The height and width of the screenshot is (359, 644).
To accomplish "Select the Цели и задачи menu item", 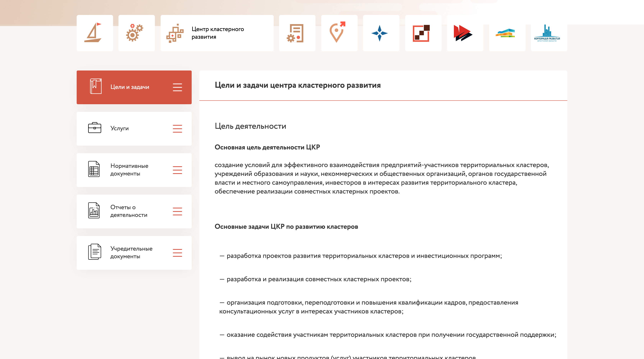I will coord(134,87).
